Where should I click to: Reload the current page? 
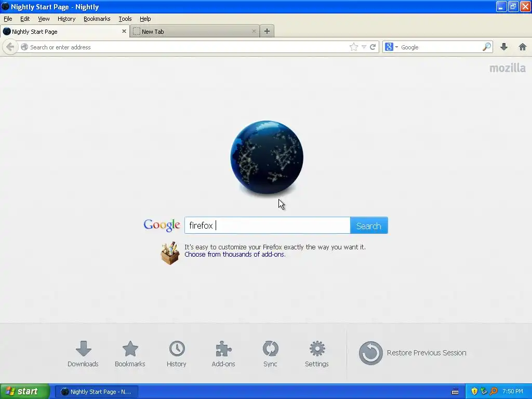[x=373, y=47]
